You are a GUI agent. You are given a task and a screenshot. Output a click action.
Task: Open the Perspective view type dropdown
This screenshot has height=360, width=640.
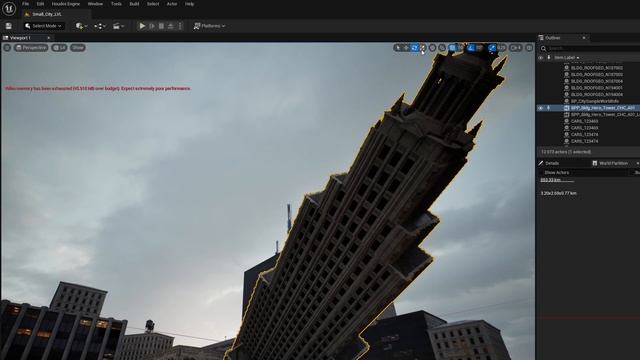coord(31,48)
